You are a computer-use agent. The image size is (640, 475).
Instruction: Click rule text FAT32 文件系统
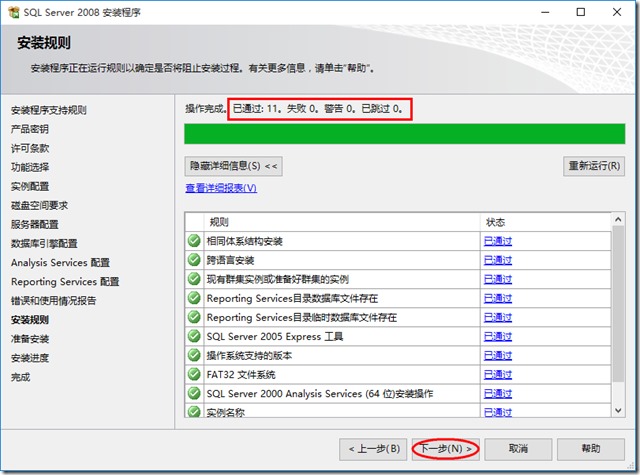(x=241, y=374)
